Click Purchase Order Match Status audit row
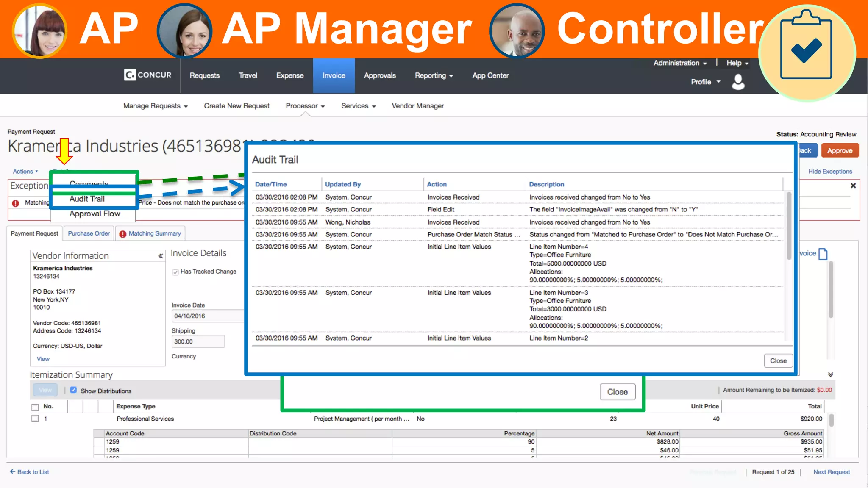This screenshot has height=488, width=868. [517, 234]
